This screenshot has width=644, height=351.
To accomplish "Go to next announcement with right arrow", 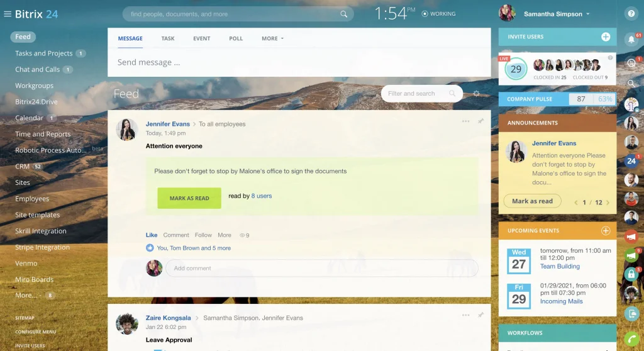I will point(608,203).
